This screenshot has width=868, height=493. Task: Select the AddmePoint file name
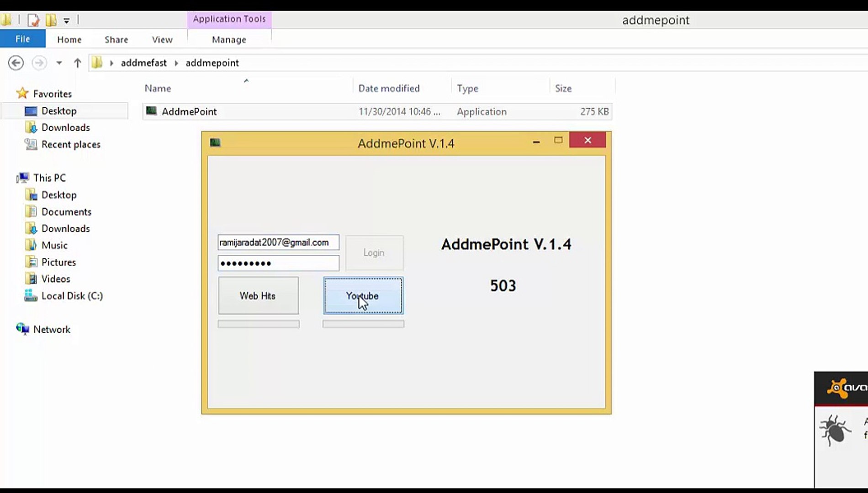pyautogui.click(x=189, y=111)
